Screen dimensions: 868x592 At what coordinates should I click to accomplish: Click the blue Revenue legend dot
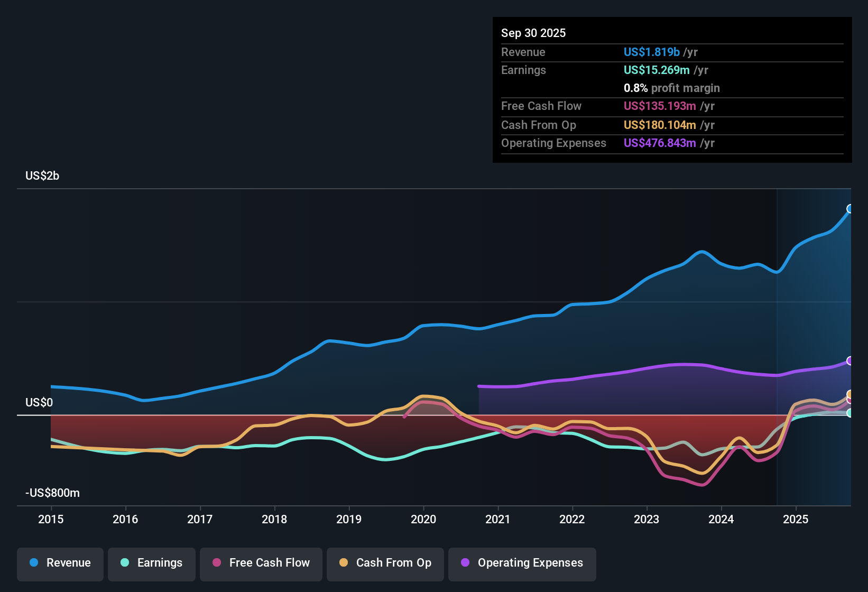coord(34,563)
